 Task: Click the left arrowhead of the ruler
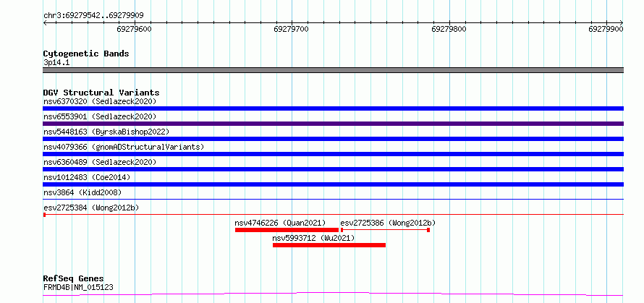click(x=45, y=22)
